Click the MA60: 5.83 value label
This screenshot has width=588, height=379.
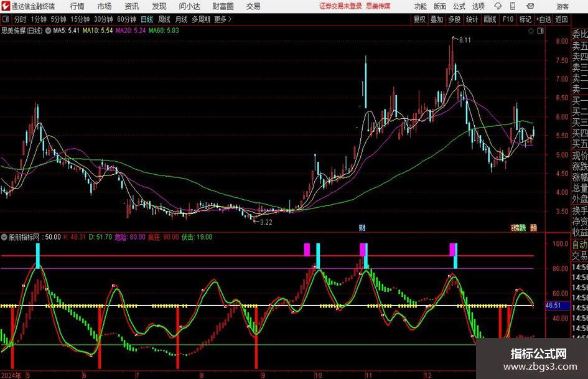tap(164, 30)
